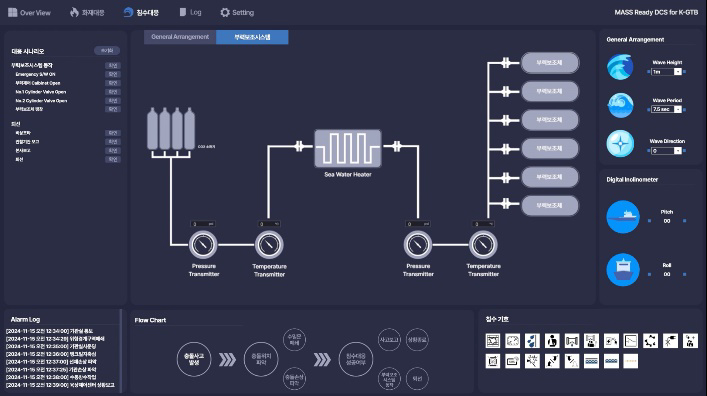Click the bottommost buoyancy bag tank
This screenshot has height=396, width=707.
pos(550,206)
